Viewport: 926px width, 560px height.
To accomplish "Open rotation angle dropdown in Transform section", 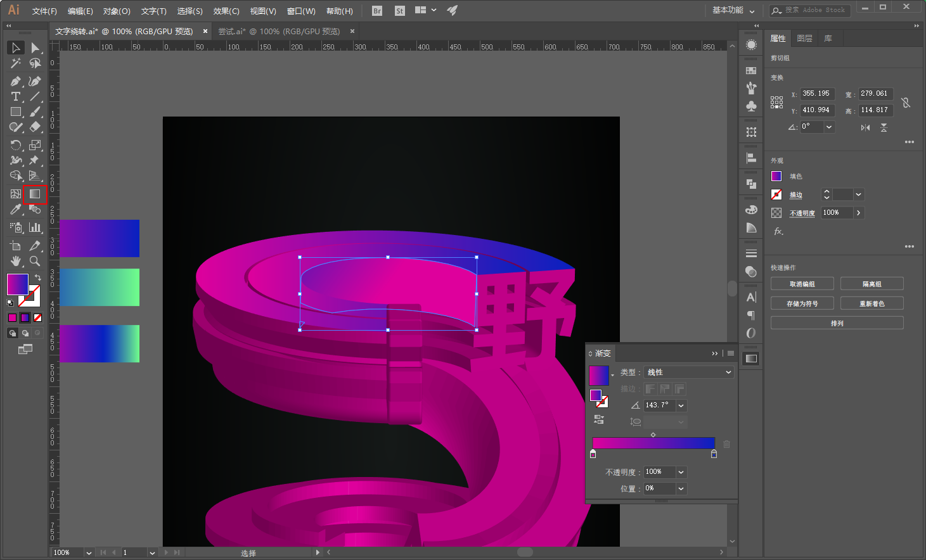I will [829, 127].
